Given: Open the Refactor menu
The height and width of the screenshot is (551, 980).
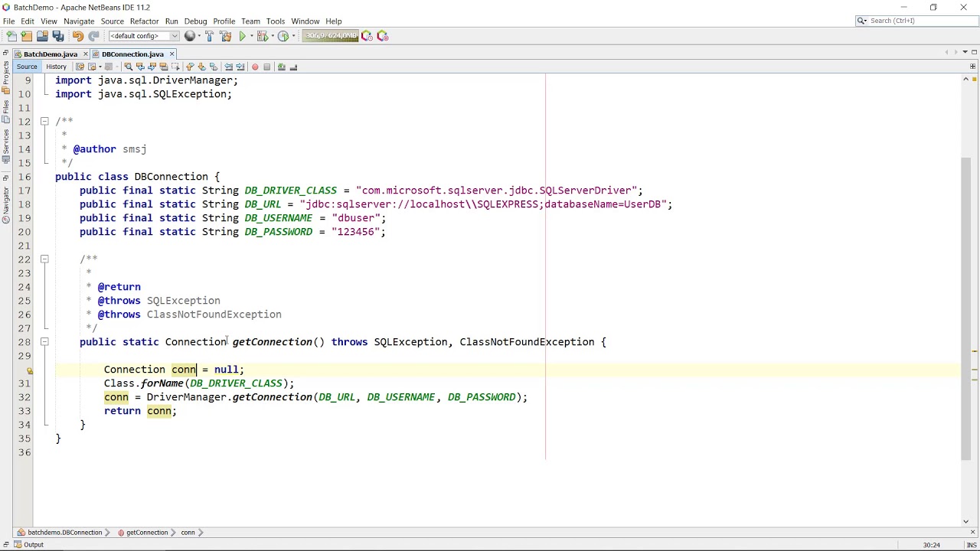Looking at the screenshot, I should click(x=144, y=21).
